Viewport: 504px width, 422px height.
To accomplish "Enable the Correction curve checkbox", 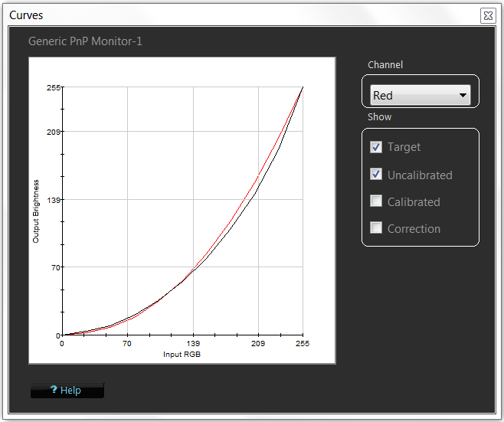I will click(x=376, y=227).
